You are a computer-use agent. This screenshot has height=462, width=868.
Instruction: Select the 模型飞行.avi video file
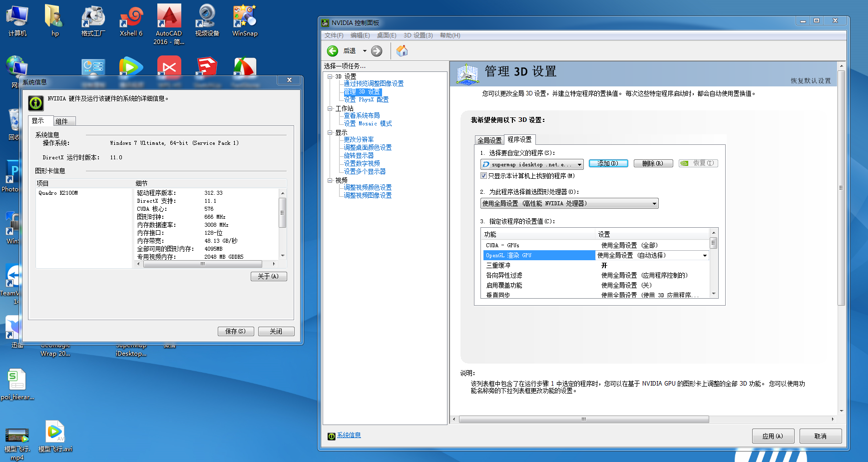(55, 436)
